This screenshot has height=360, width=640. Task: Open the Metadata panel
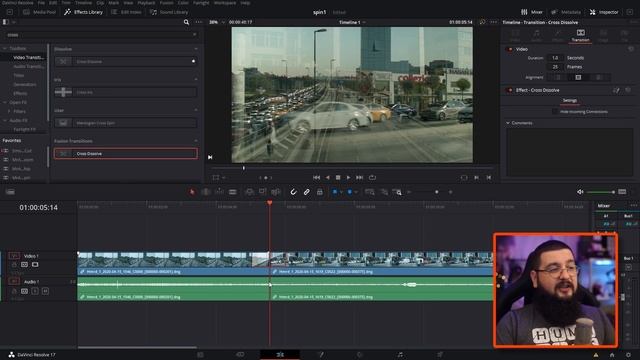coord(566,12)
